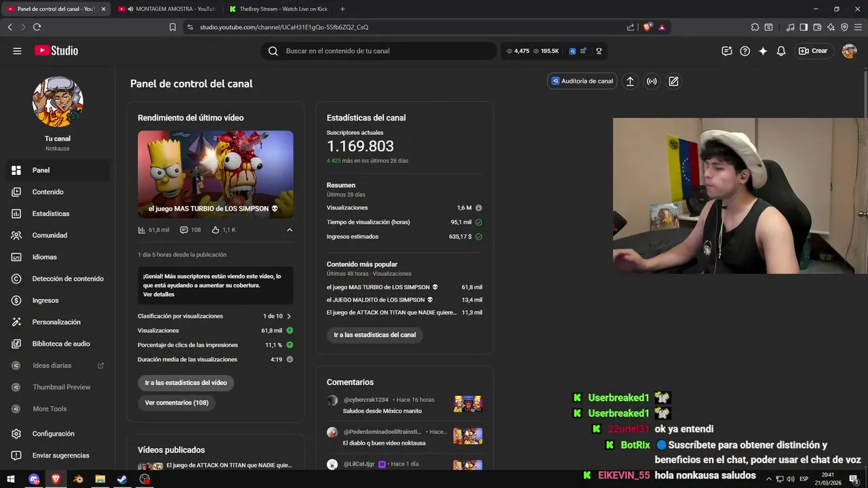Click the upload video arrow icon
Viewport: 868px width, 488px height.
(630, 81)
